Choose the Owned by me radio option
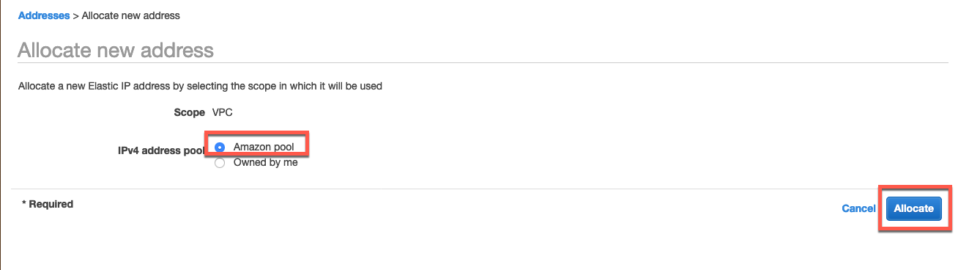This screenshot has width=980, height=270. click(220, 163)
